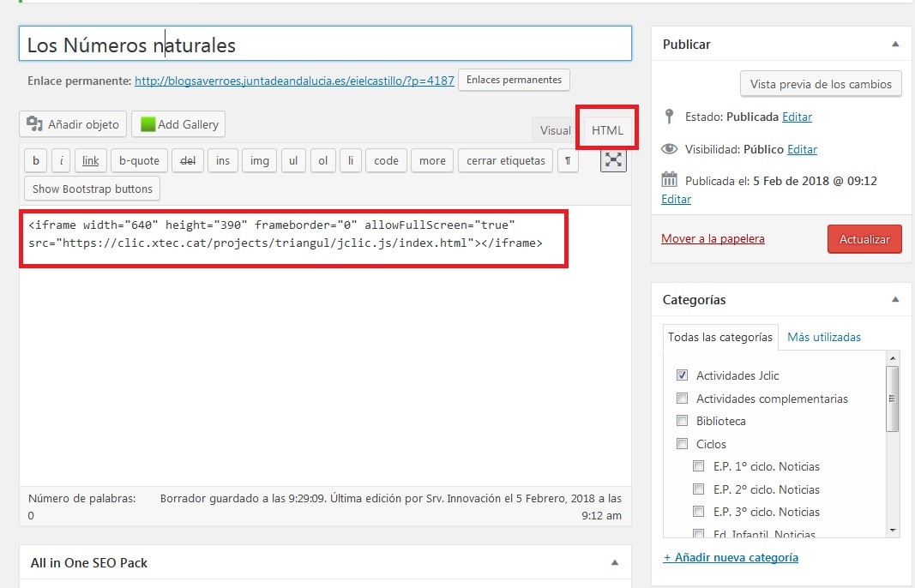
Task: Check E.P. 2º ciclo. Noticias category
Action: (699, 489)
